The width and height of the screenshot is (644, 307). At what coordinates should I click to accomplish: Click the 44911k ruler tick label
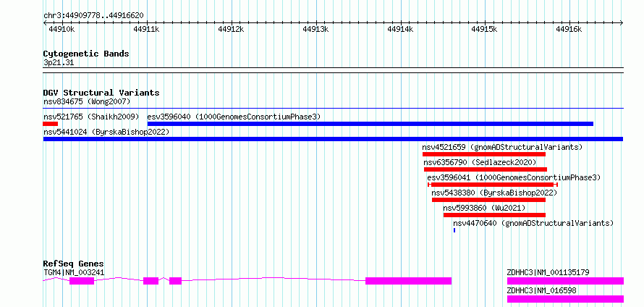pyautogui.click(x=146, y=29)
